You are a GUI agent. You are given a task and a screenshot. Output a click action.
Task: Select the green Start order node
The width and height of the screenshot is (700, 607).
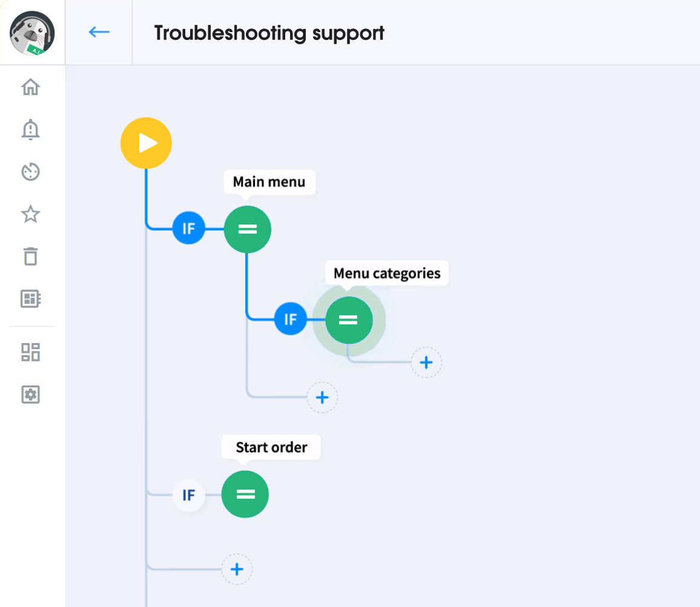[245, 494]
